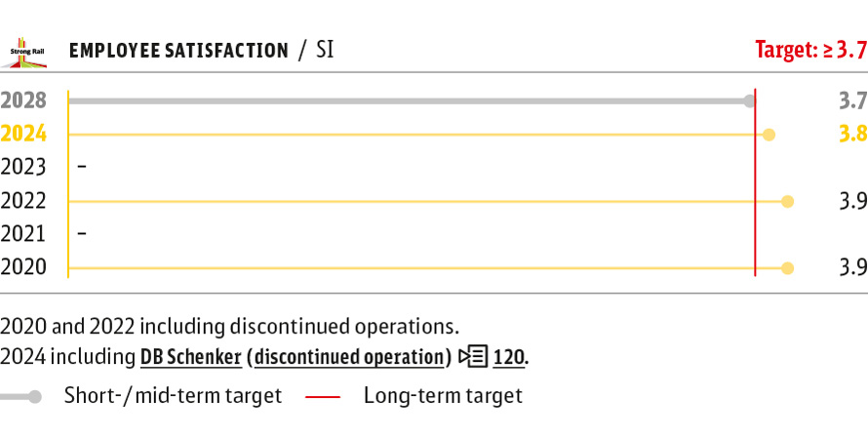Screen dimensions: 868x437
Task: Click the 3.8 value for 2024
Action: pyautogui.click(x=852, y=135)
